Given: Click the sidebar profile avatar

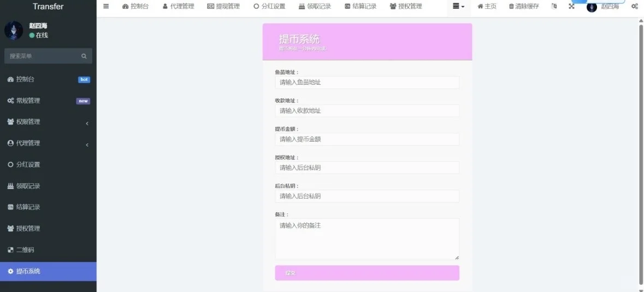Looking at the screenshot, I should [x=14, y=31].
